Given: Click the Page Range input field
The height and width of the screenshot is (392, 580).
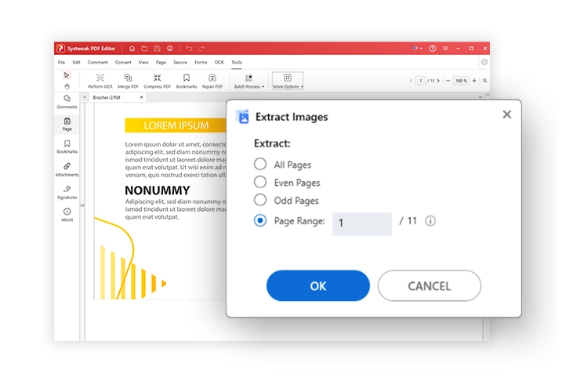Looking at the screenshot, I should 362,223.
